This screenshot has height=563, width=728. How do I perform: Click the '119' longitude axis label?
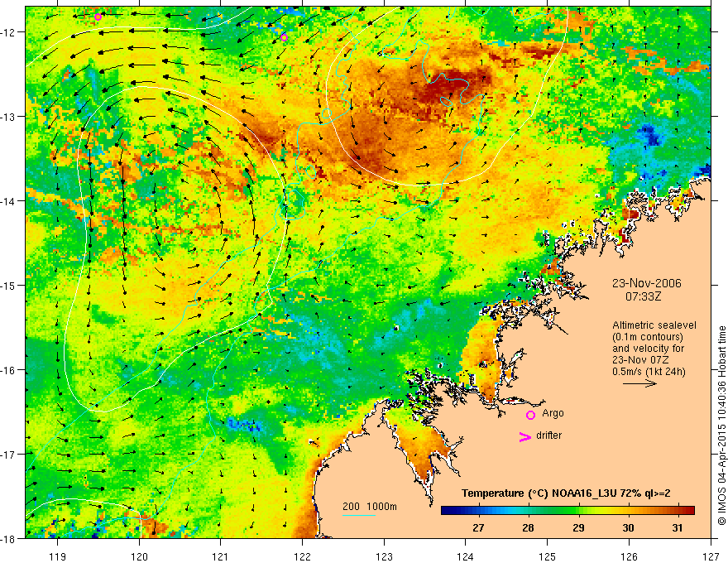[57, 556]
